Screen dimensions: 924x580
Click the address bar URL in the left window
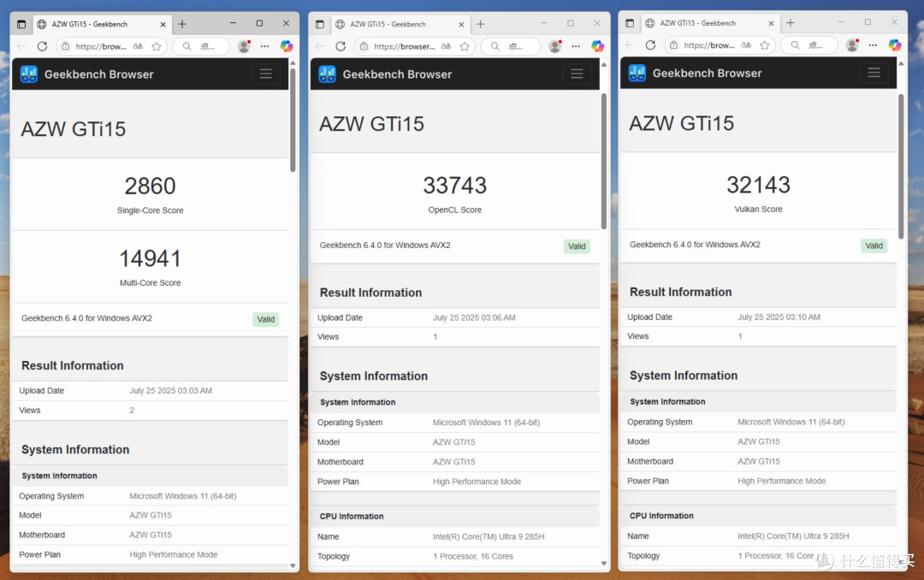[101, 46]
